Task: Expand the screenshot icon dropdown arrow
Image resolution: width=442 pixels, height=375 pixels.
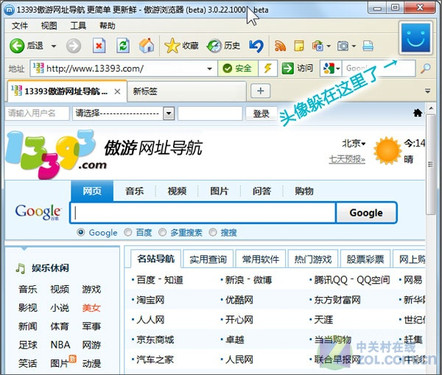Action: [x=353, y=46]
